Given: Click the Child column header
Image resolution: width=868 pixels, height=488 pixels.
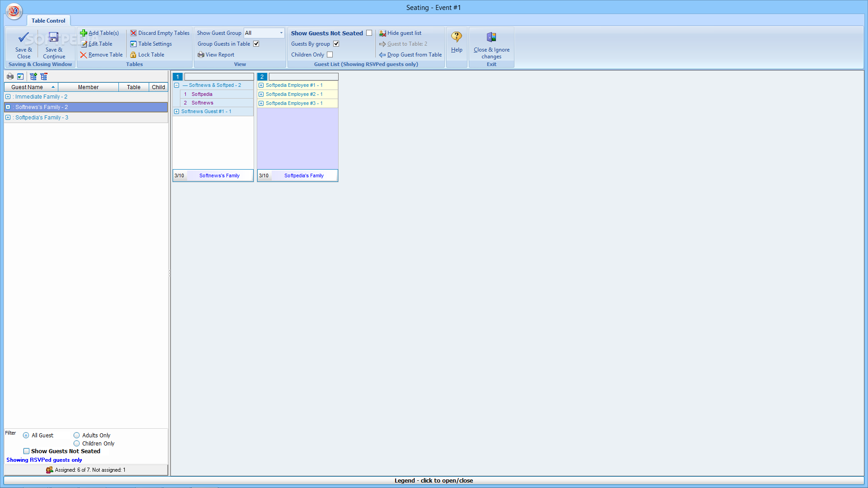Looking at the screenshot, I should point(158,87).
